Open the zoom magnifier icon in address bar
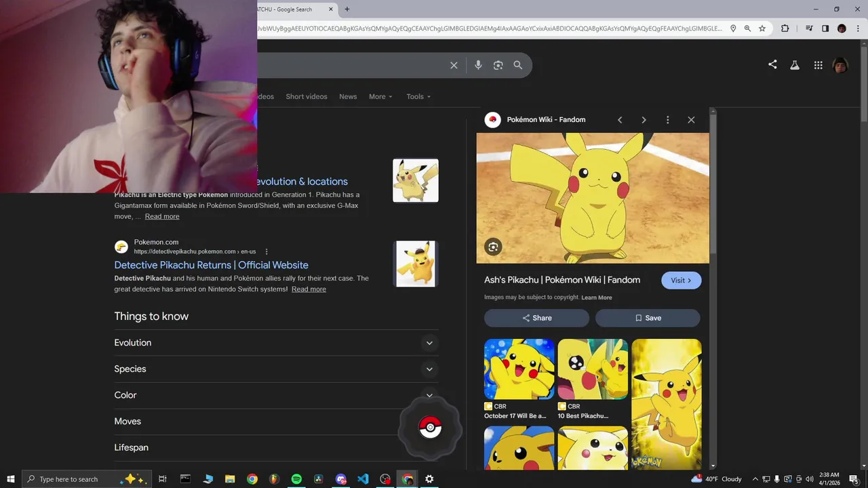The height and width of the screenshot is (488, 868). pos(747,28)
